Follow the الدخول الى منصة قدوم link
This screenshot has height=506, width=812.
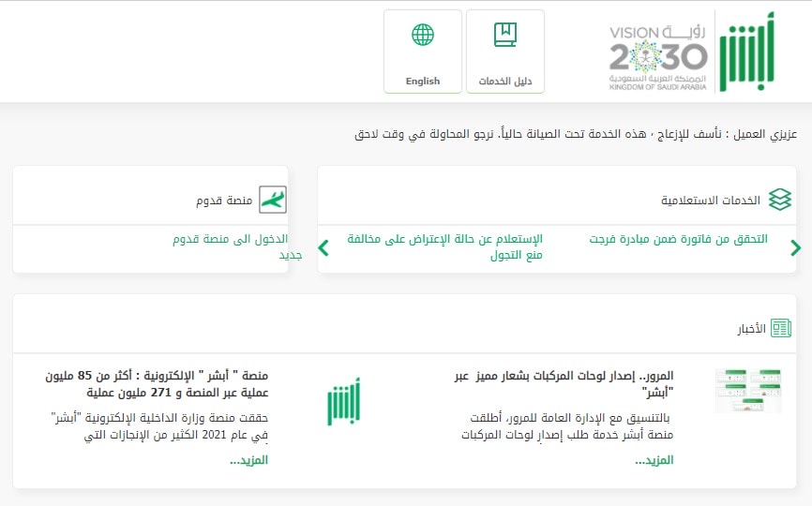coord(230,239)
